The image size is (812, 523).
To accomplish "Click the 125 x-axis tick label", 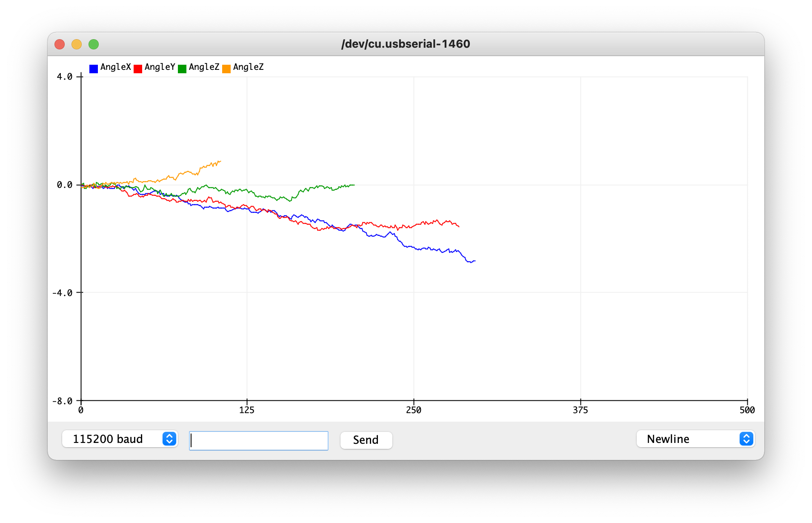I will click(x=247, y=410).
